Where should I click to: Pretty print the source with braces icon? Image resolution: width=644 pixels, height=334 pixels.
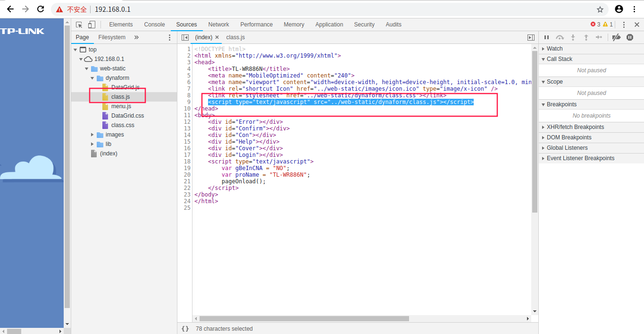point(185,328)
